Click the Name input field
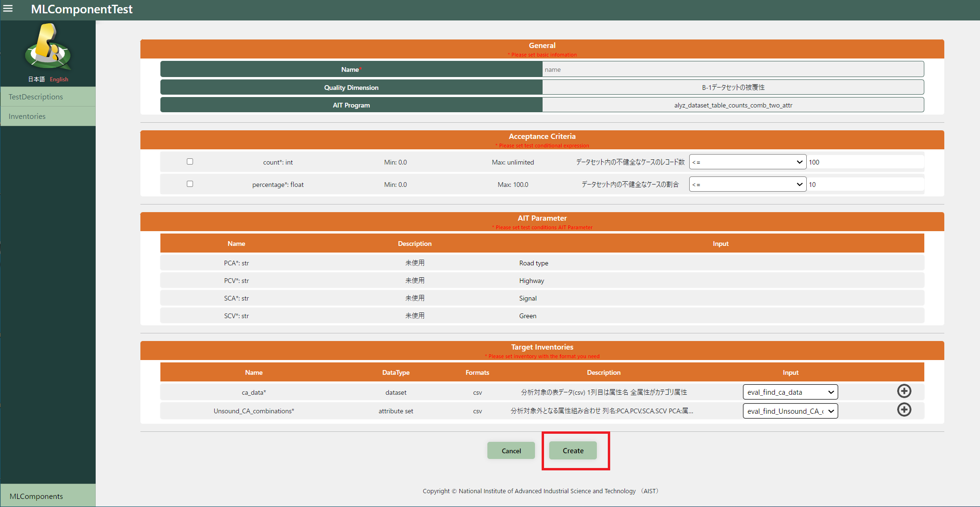Screen dimensions: 980x507 click(x=733, y=69)
